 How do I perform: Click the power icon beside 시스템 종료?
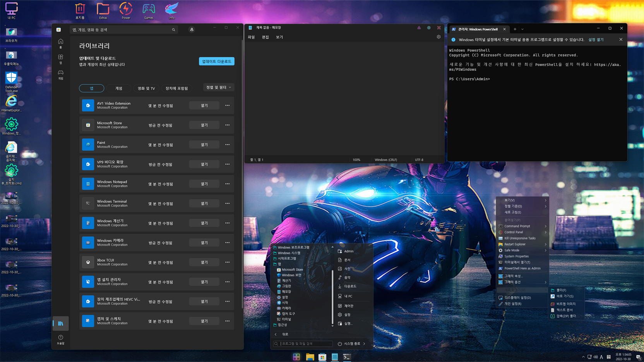point(340,343)
